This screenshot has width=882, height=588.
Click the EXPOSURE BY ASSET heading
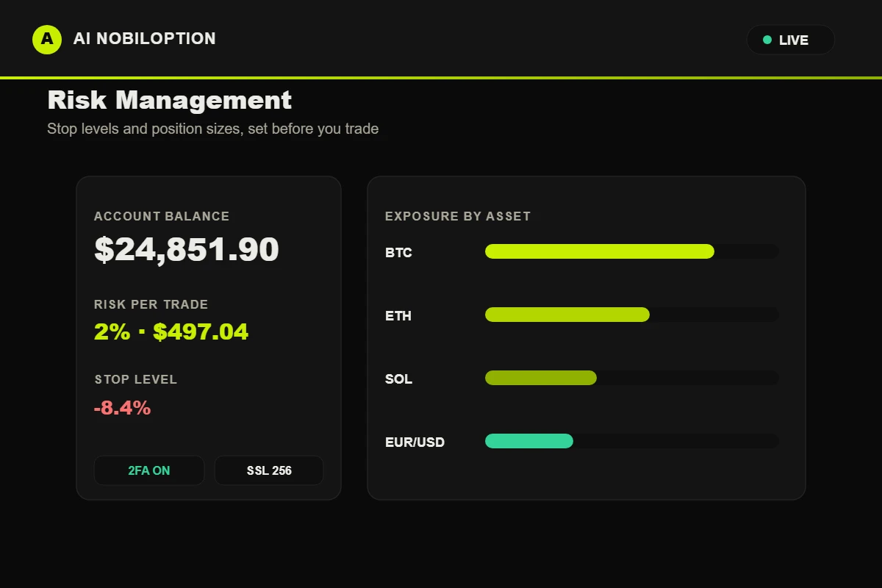point(458,216)
